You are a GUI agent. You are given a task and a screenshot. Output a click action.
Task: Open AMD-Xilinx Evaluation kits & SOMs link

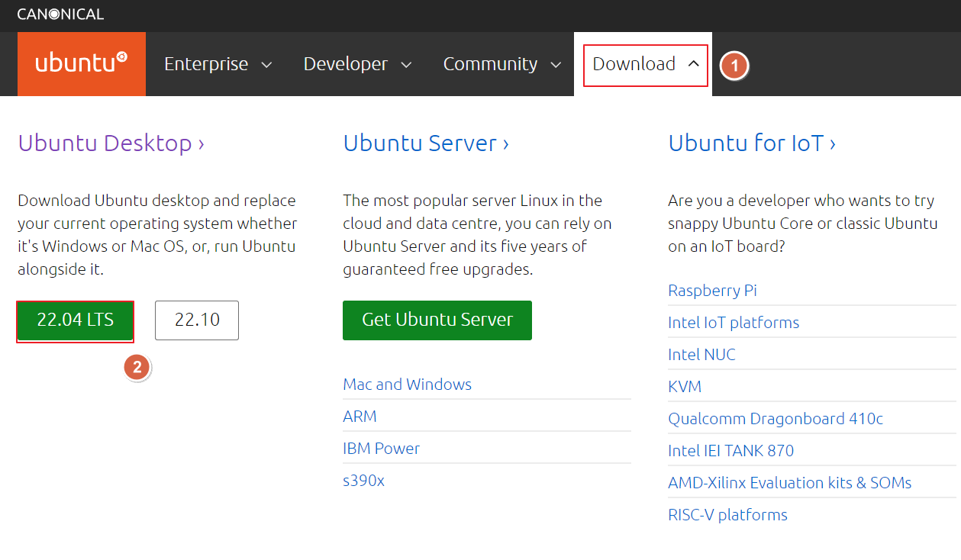coord(790,483)
